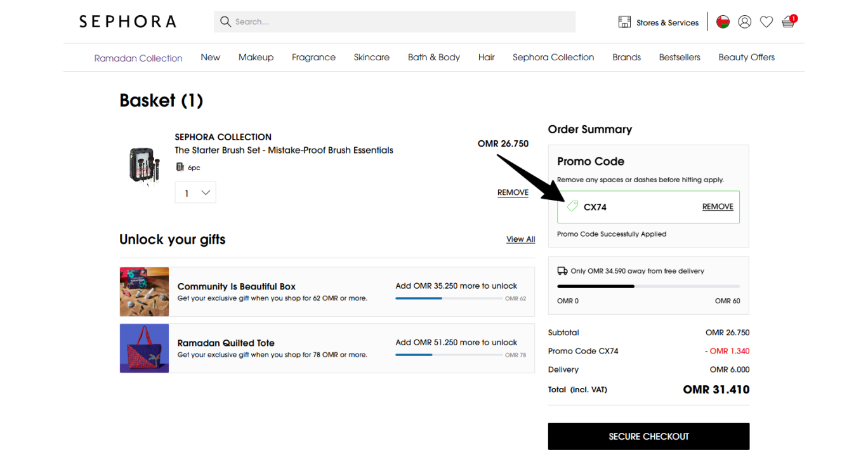Click the Sephora logo
The width and height of the screenshot is (868, 457).
(128, 22)
